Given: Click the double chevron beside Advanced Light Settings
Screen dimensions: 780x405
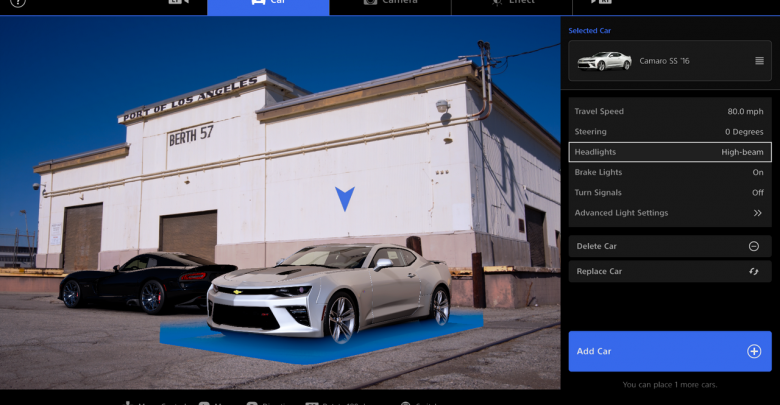Looking at the screenshot, I should (x=757, y=213).
